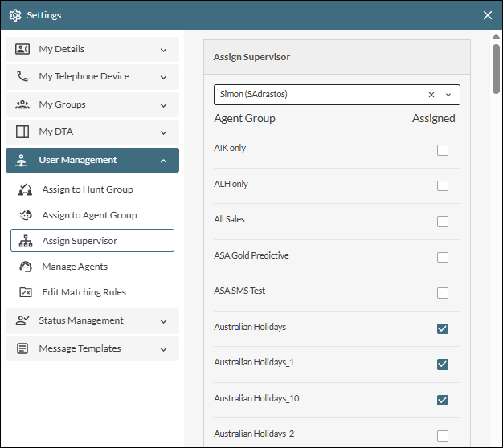This screenshot has height=448, width=503.
Task: Enable the AIK only checkbox
Action: [442, 150]
